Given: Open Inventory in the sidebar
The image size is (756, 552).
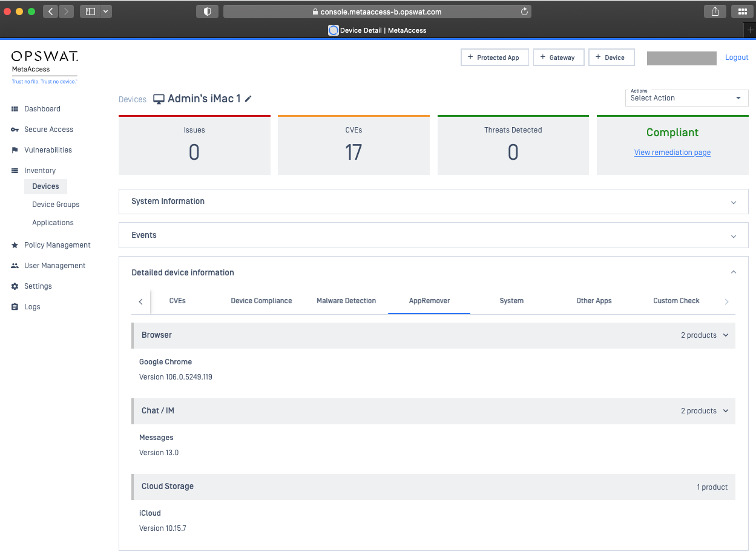Looking at the screenshot, I should [x=40, y=171].
